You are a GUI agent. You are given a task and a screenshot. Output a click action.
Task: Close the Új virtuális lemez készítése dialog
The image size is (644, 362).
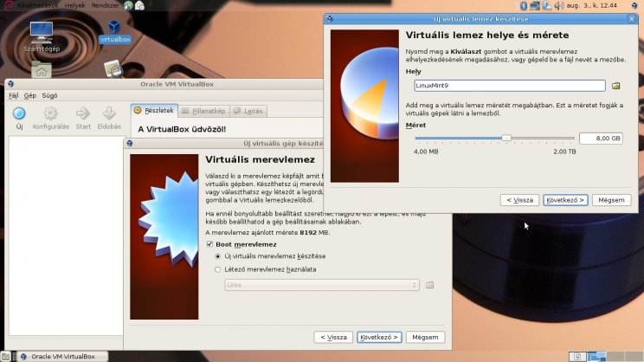tap(632, 19)
